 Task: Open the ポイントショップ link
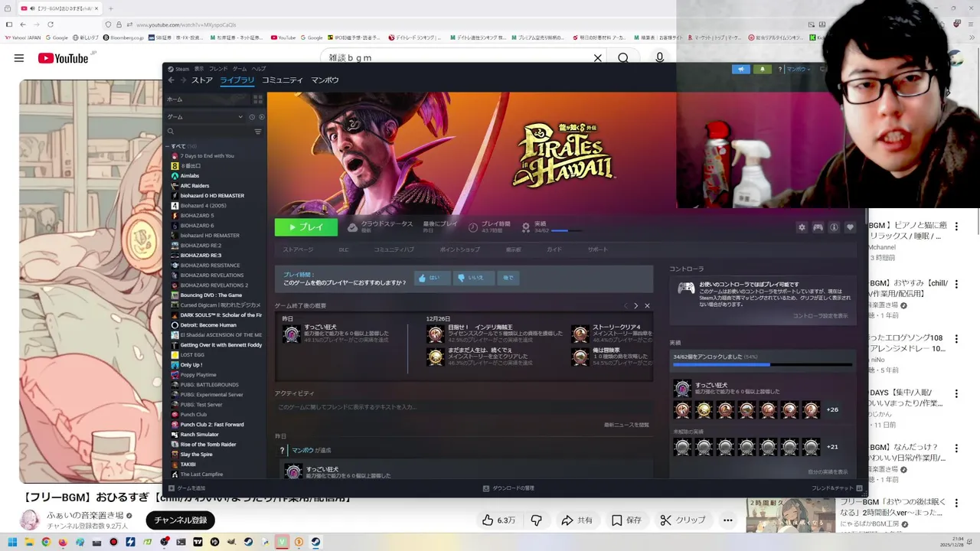(459, 249)
